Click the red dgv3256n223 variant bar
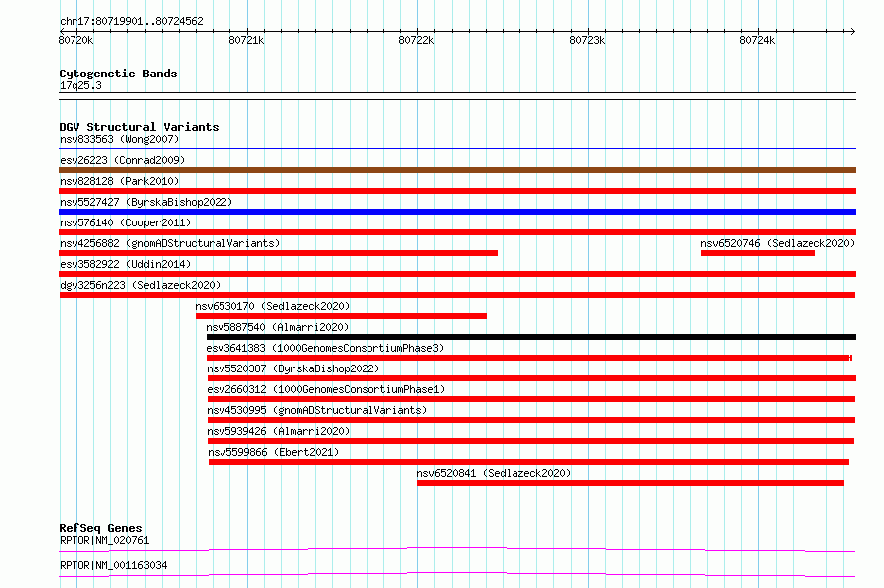Viewport: 884px width, 588px height. tap(457, 295)
